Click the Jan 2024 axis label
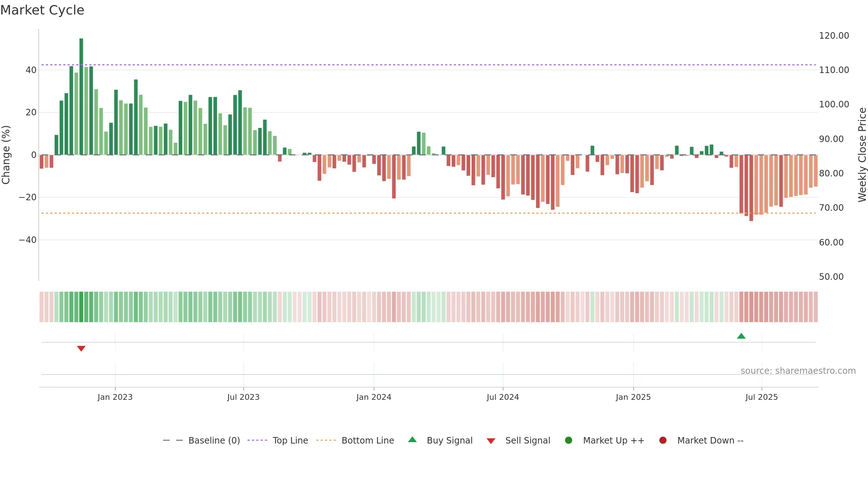 tap(374, 397)
